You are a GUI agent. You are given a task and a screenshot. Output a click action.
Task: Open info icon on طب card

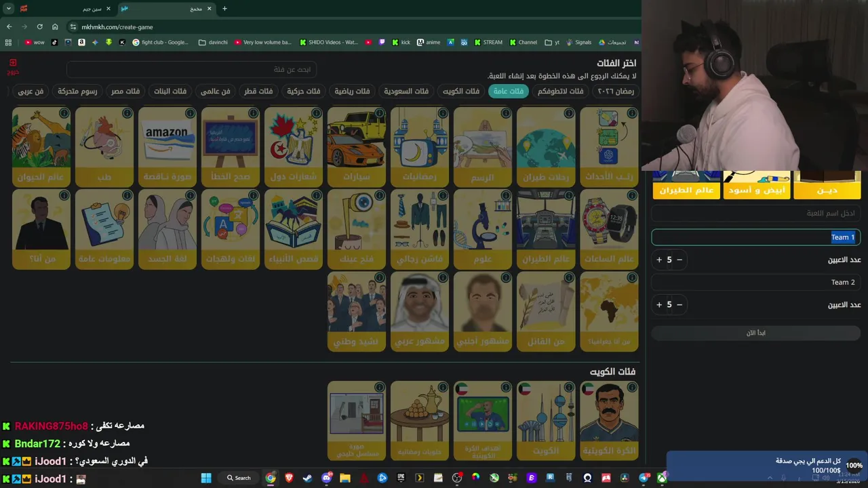click(127, 113)
